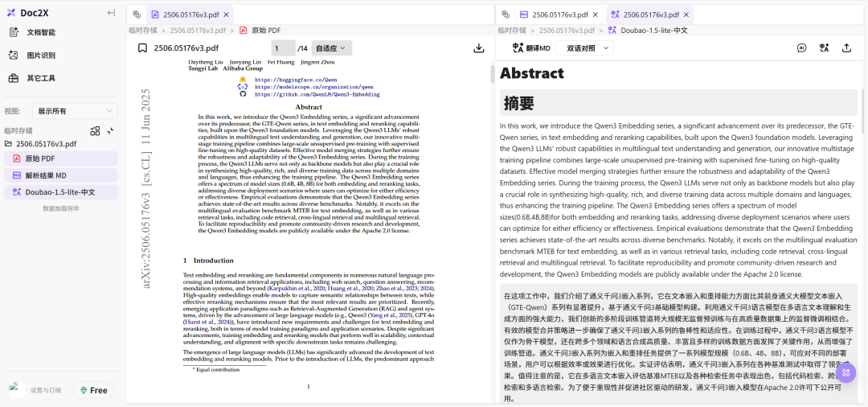The image size is (868, 407).
Task: Close the left pane 2506.05176v3.pdf tab
Action: [225, 15]
